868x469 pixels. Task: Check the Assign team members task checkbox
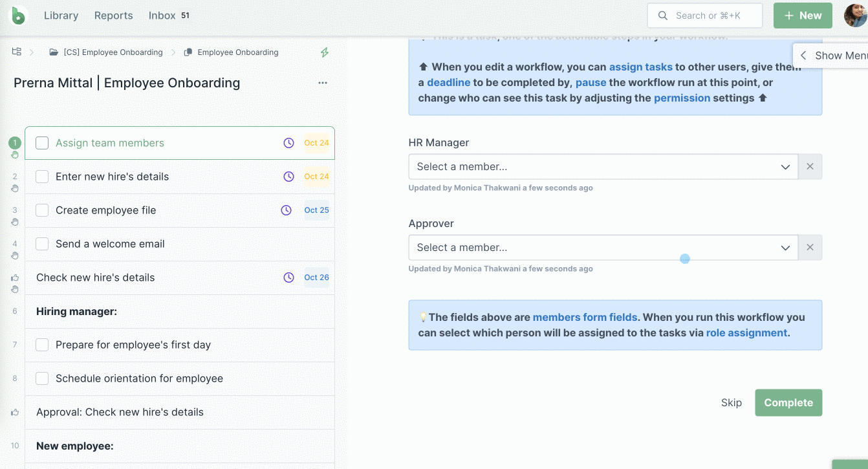[x=42, y=143]
